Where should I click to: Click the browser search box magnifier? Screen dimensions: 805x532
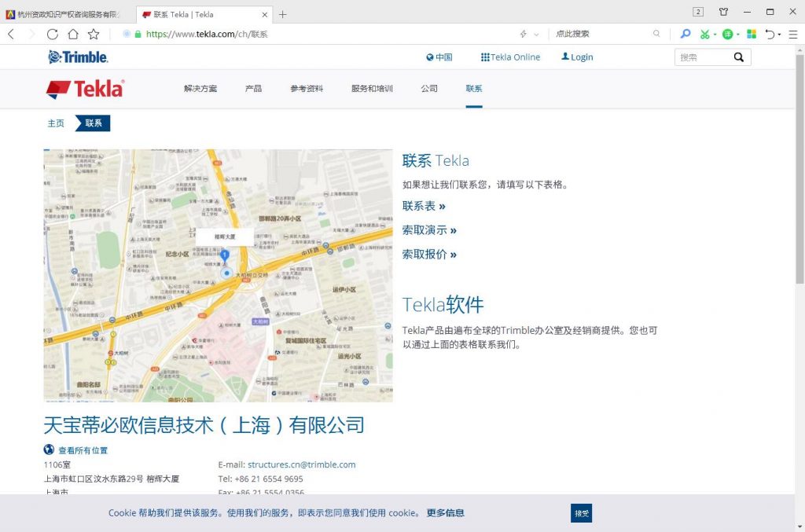coord(656,34)
